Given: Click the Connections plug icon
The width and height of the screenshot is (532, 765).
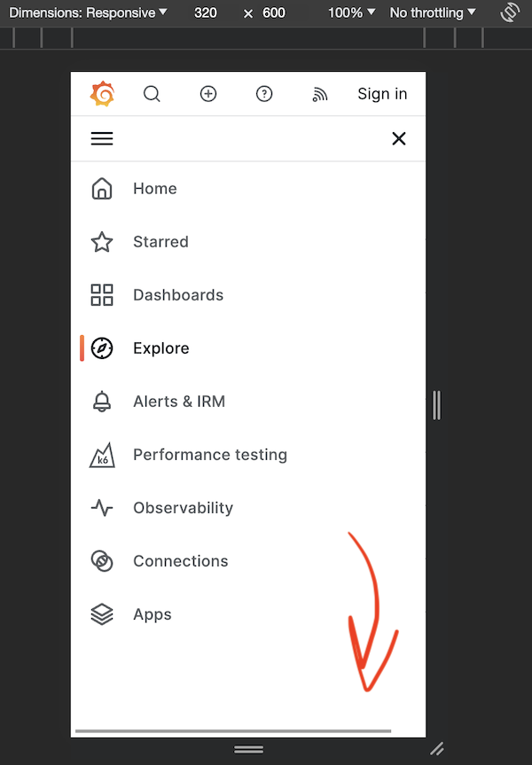Looking at the screenshot, I should click(x=101, y=560).
